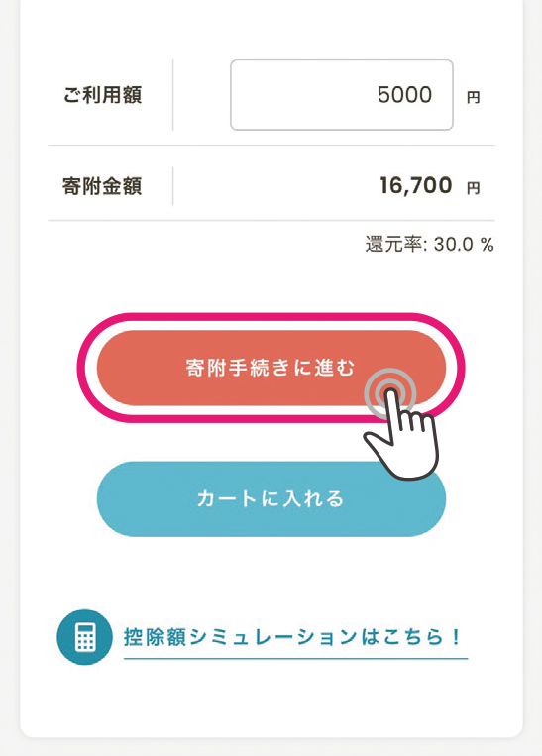Click the exclamation mark ending the simulation link
542x756 pixels.
(x=456, y=637)
